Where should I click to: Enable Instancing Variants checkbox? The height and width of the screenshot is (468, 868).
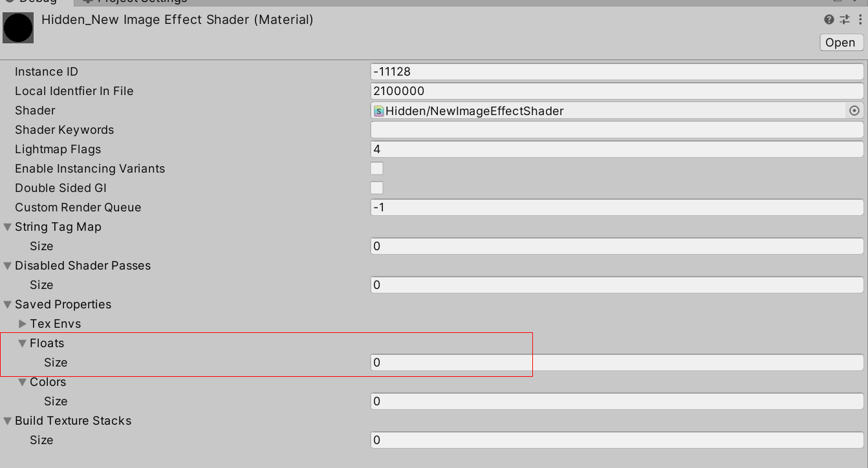point(376,168)
